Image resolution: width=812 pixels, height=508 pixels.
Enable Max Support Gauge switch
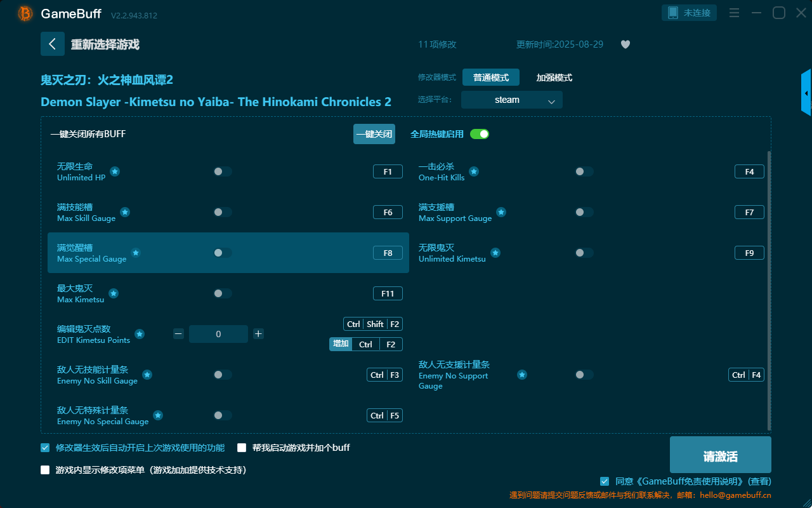pos(584,212)
